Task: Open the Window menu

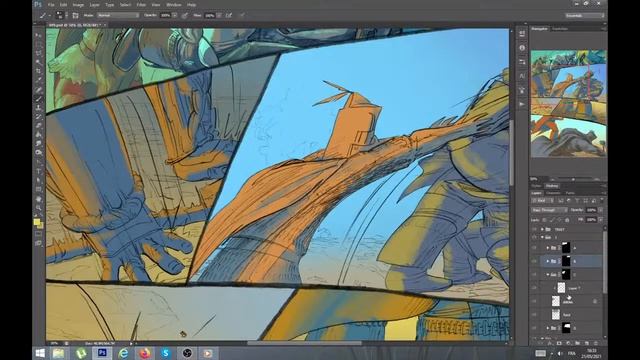Action: (x=174, y=5)
